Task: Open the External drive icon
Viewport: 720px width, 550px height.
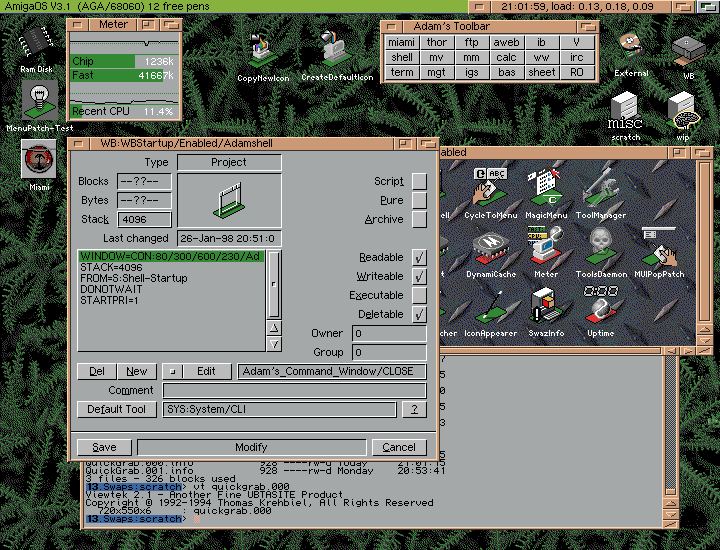Action: pyautogui.click(x=631, y=48)
